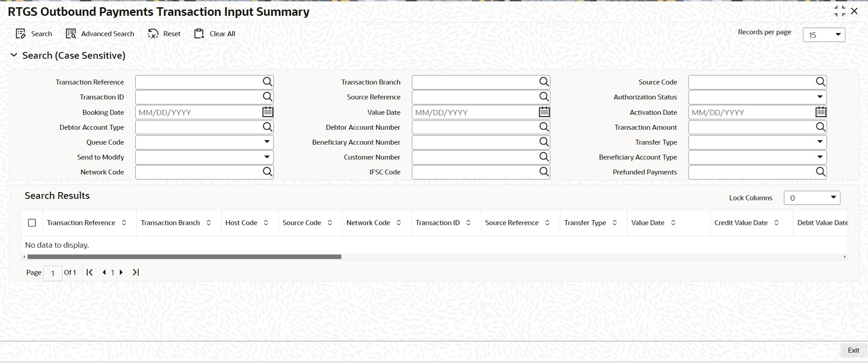868x363 pixels.
Task: Open lookup for IFSC Code
Action: point(544,172)
